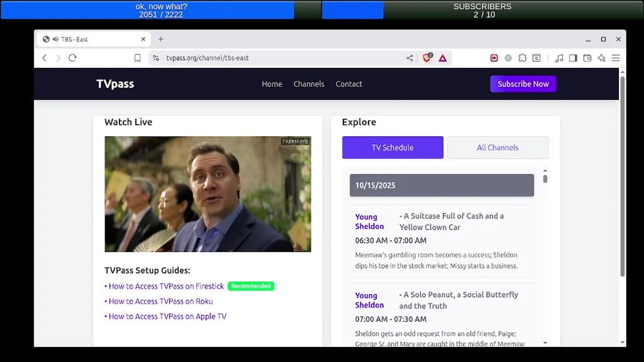
Task: Go back with the browser back arrow
Action: pyautogui.click(x=44, y=58)
